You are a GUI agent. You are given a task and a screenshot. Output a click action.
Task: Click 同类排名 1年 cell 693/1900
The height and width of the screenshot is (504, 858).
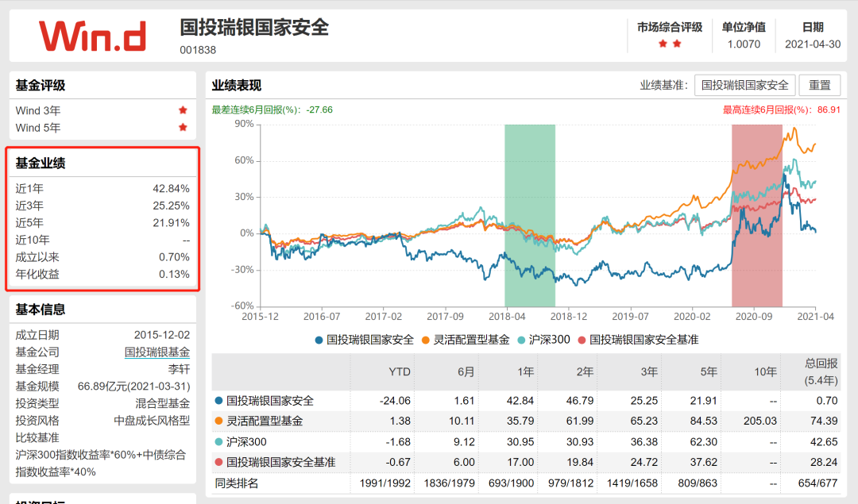[x=511, y=483]
